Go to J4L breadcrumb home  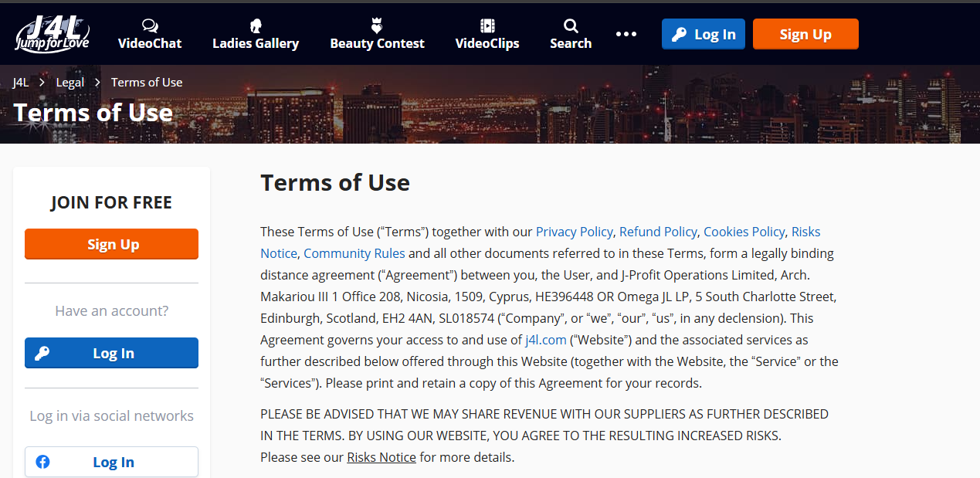point(21,82)
